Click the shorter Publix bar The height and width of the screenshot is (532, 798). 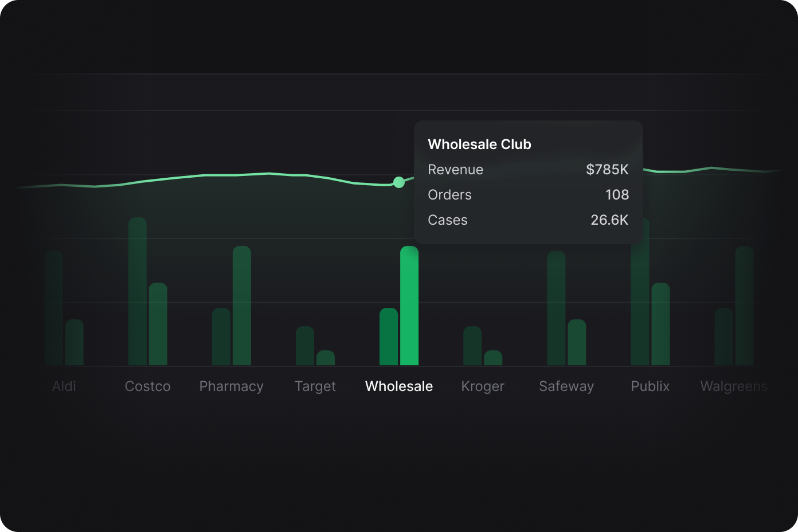(x=660, y=324)
